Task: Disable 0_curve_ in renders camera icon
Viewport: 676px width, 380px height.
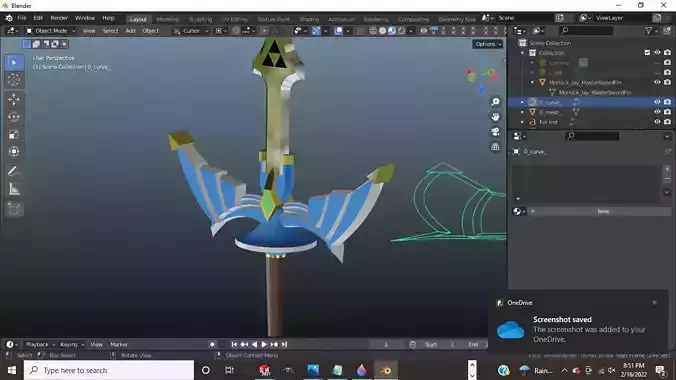Action: point(667,102)
